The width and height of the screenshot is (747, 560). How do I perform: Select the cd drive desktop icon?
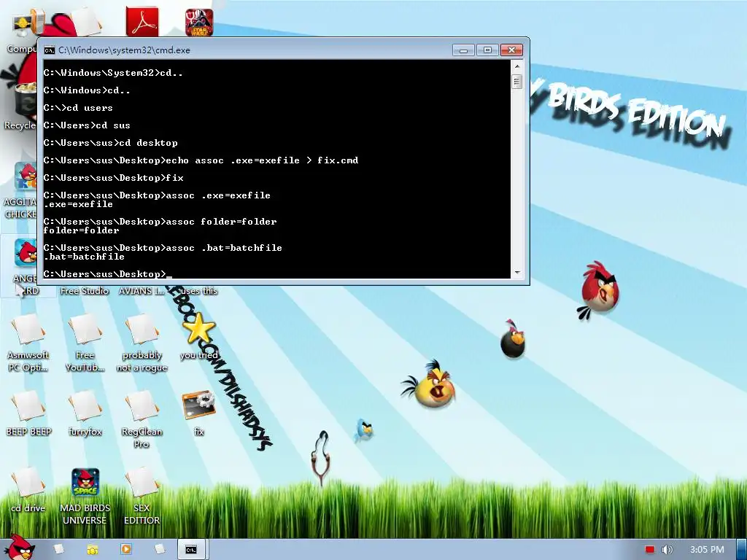click(28, 489)
